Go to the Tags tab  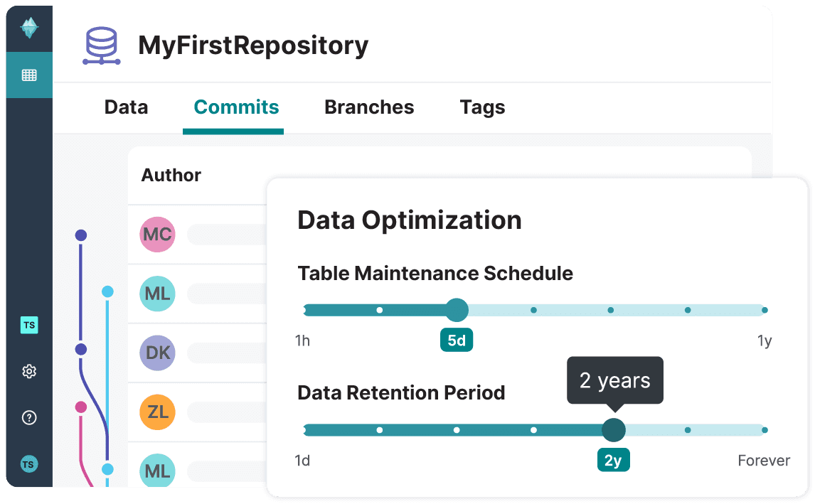[x=482, y=107]
